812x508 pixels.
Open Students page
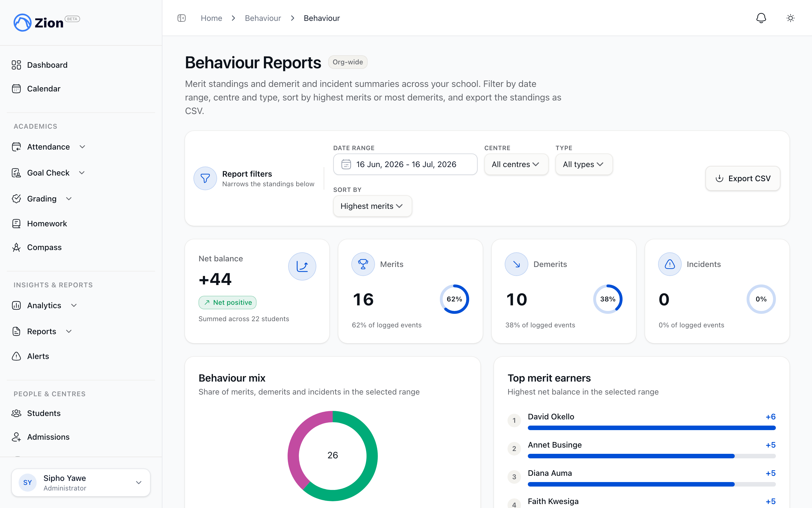[x=44, y=413]
